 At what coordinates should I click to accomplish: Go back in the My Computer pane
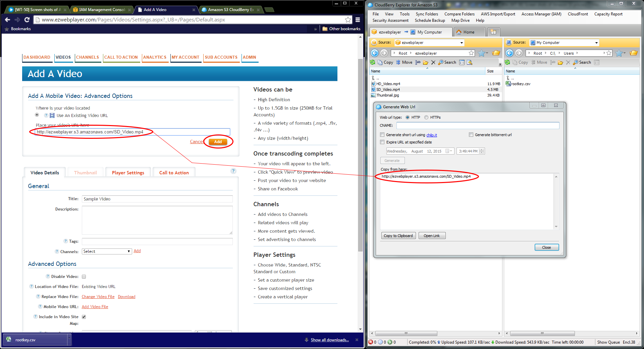[x=509, y=53]
